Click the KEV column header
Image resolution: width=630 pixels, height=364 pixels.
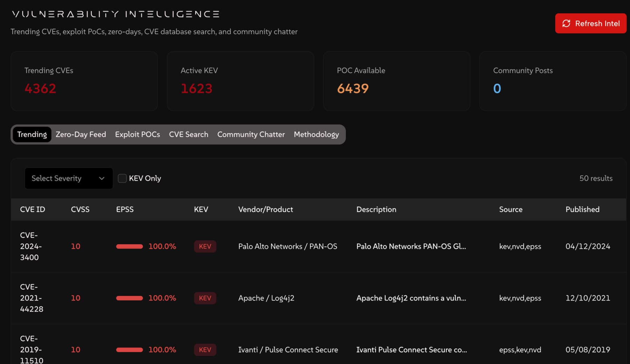tap(201, 209)
